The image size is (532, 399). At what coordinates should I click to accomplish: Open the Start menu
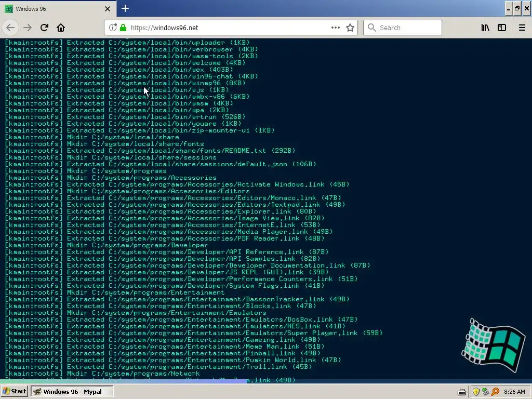14,391
